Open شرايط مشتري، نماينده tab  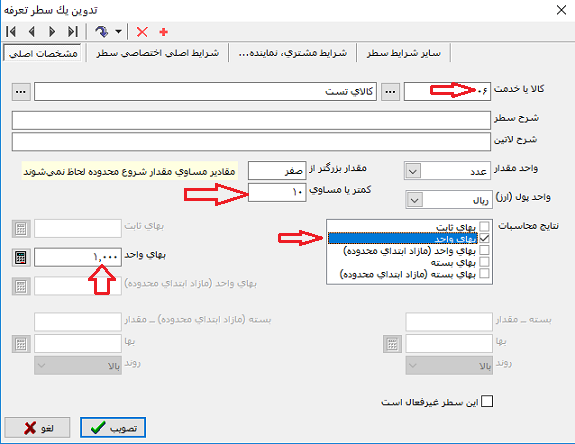click(x=293, y=53)
